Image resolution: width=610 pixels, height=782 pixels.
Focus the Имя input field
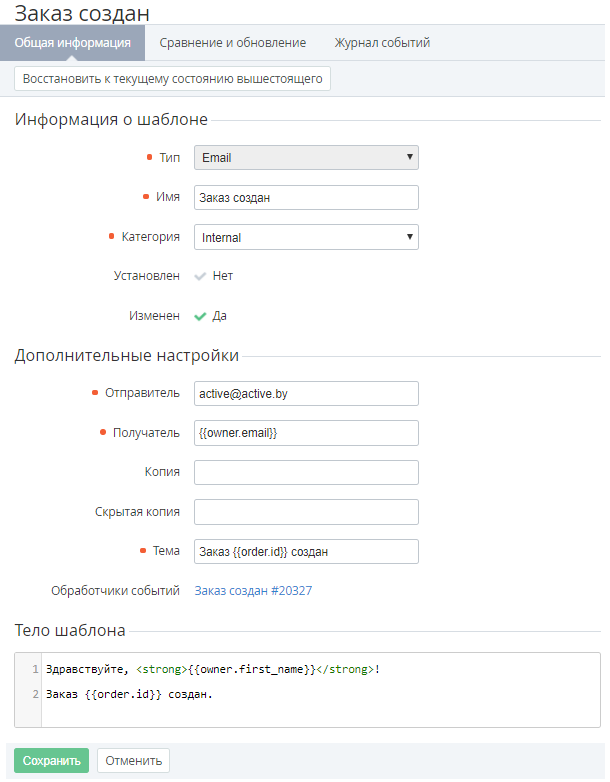[x=306, y=198]
